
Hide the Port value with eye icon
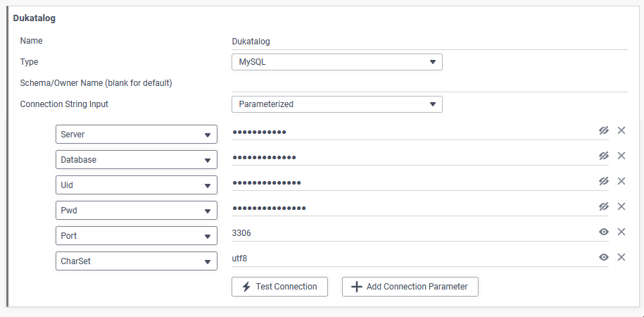[x=603, y=232]
